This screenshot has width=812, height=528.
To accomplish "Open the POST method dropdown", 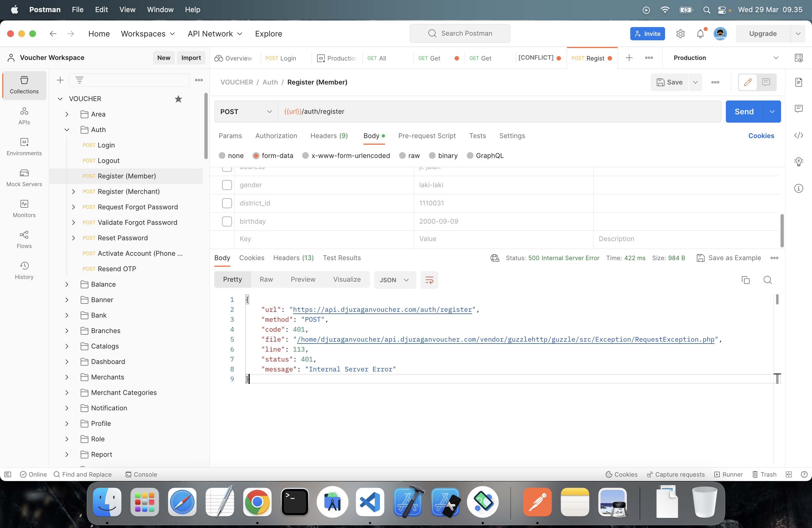I will 246,112.
